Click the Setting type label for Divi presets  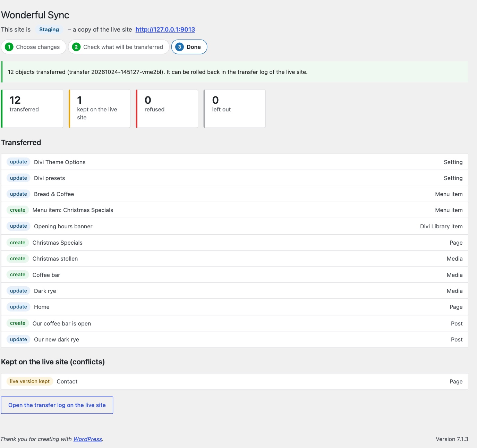[453, 178]
